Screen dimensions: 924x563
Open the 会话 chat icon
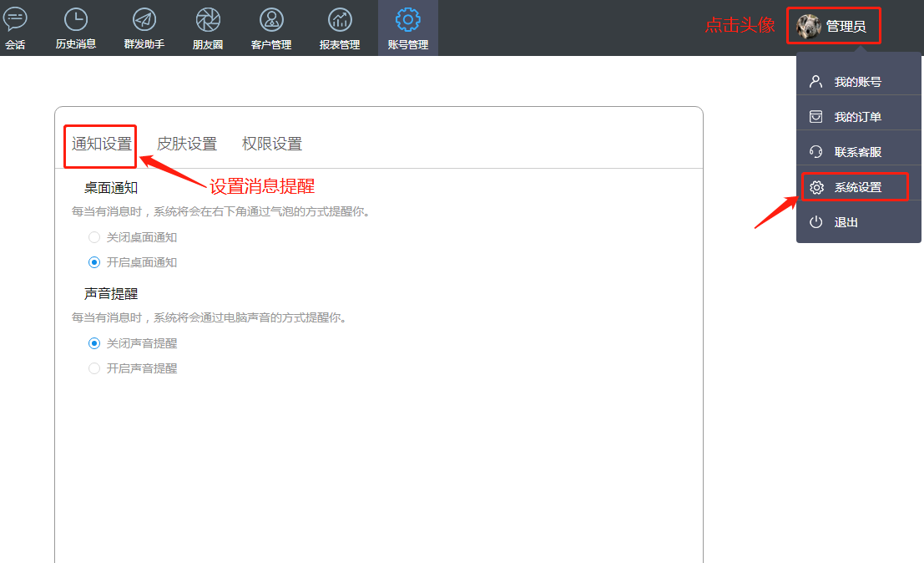tap(15, 19)
